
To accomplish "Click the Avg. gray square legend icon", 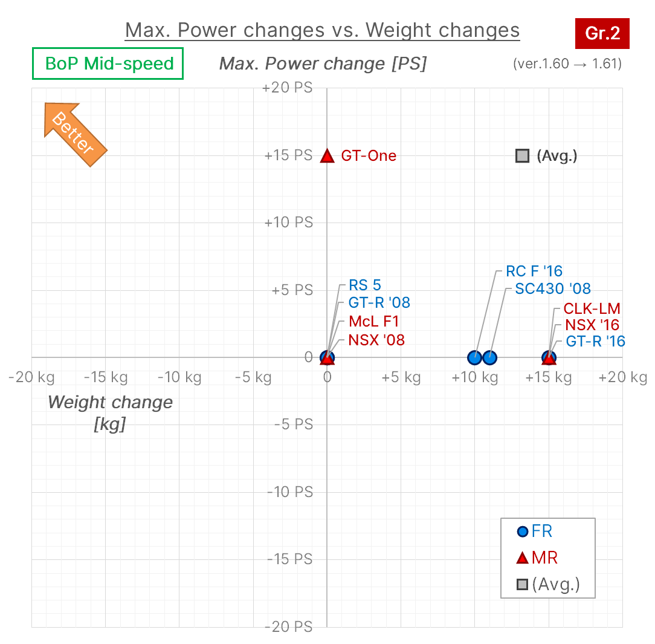I will click(522, 584).
